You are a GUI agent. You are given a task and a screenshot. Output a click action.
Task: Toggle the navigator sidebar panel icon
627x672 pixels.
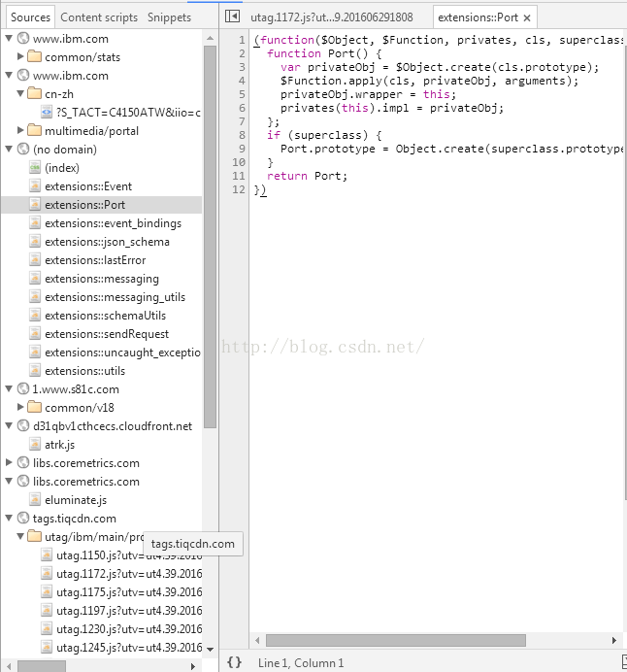[x=233, y=17]
